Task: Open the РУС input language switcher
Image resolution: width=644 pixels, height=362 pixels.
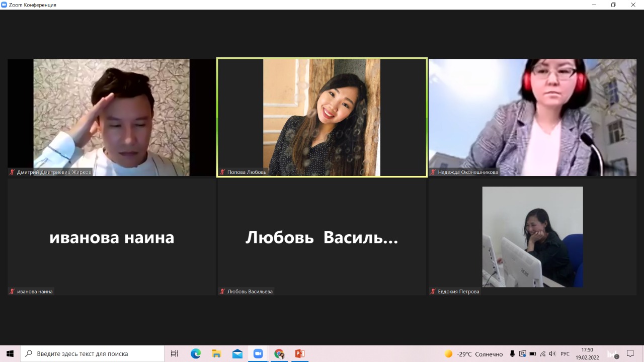Action: click(x=565, y=354)
